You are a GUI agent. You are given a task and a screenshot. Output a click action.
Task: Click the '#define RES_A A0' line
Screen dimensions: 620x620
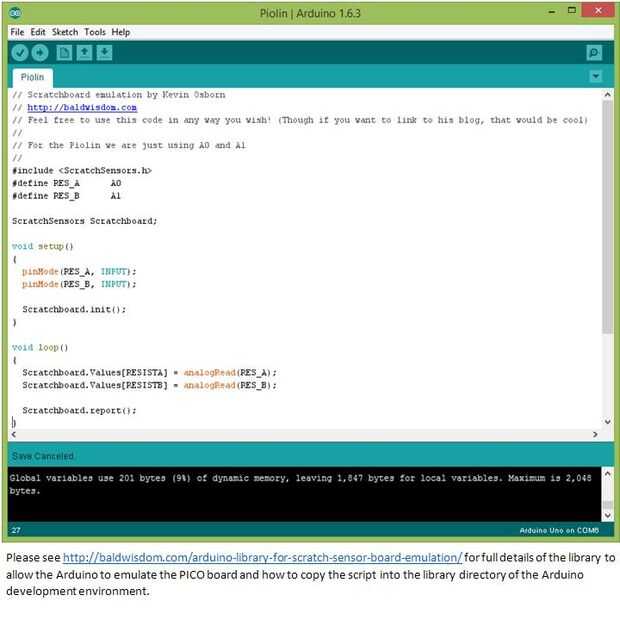tap(66, 183)
